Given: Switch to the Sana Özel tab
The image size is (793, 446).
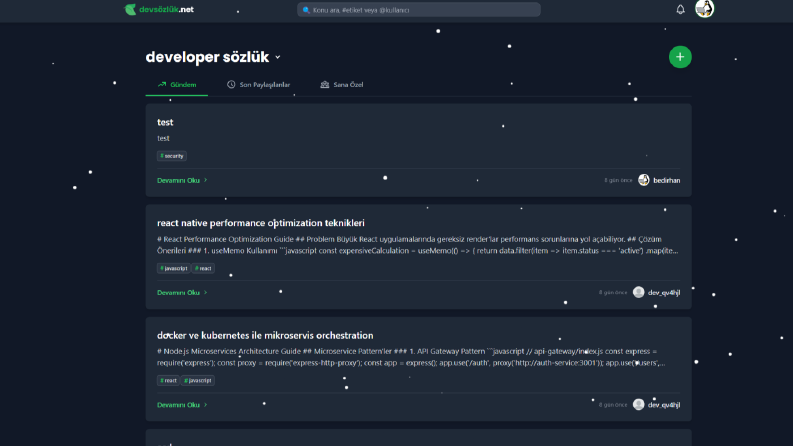Looking at the screenshot, I should pyautogui.click(x=342, y=84).
